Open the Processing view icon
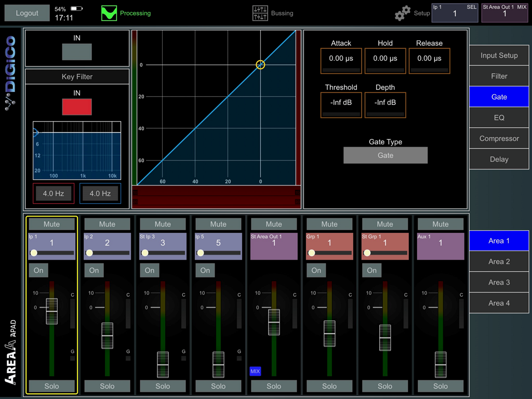 point(109,12)
